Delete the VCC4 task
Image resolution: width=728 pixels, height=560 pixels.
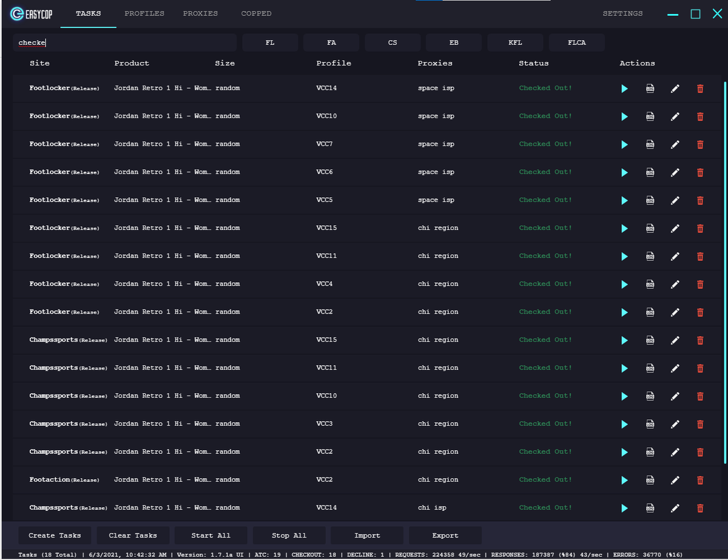pyautogui.click(x=700, y=285)
